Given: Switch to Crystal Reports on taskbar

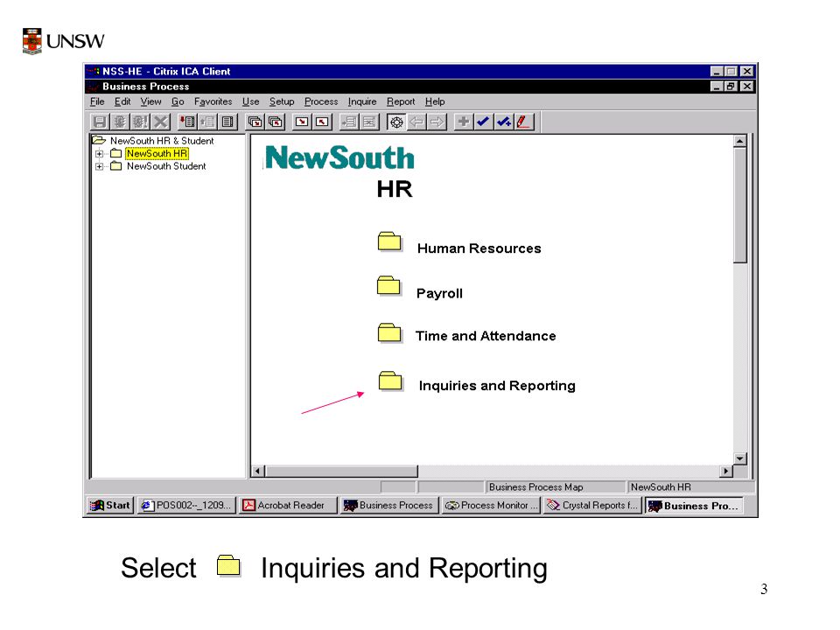Looking at the screenshot, I should tap(592, 505).
